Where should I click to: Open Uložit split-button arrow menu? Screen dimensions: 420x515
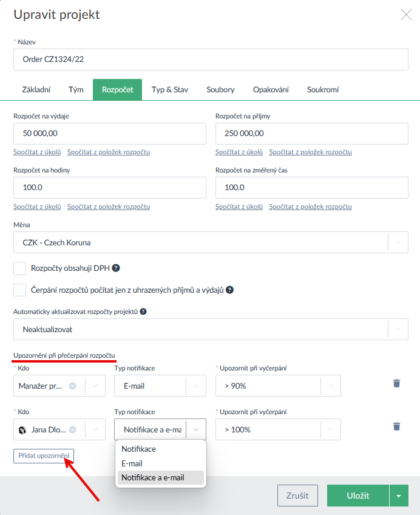click(399, 496)
